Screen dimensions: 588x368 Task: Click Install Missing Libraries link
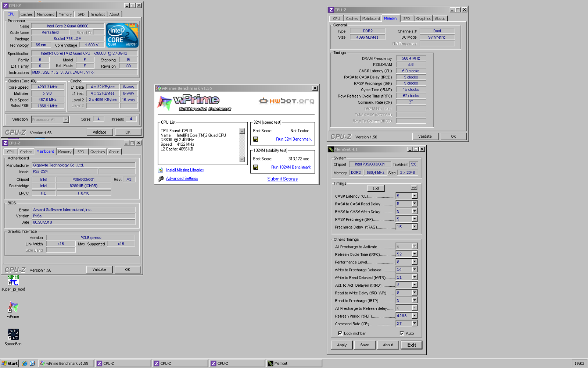pyautogui.click(x=185, y=170)
